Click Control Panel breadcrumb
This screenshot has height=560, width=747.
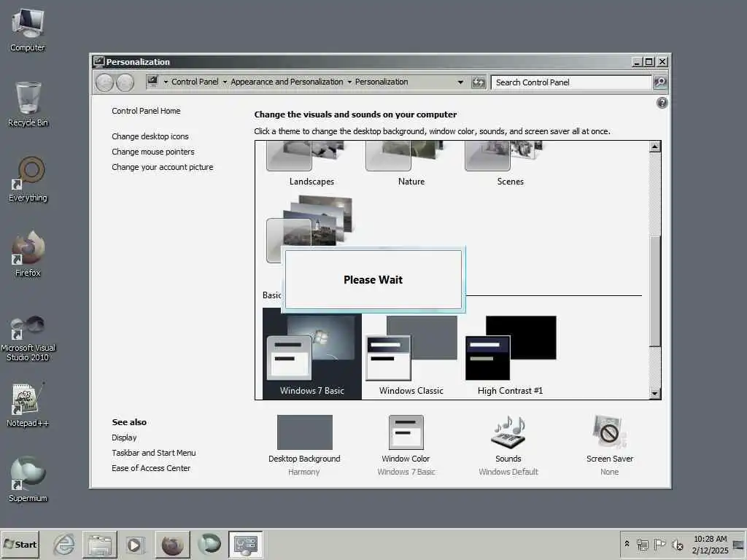[195, 82]
